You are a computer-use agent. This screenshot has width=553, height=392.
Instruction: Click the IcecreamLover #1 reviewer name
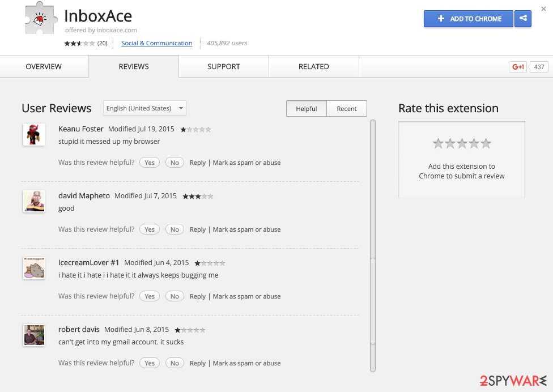(x=88, y=263)
